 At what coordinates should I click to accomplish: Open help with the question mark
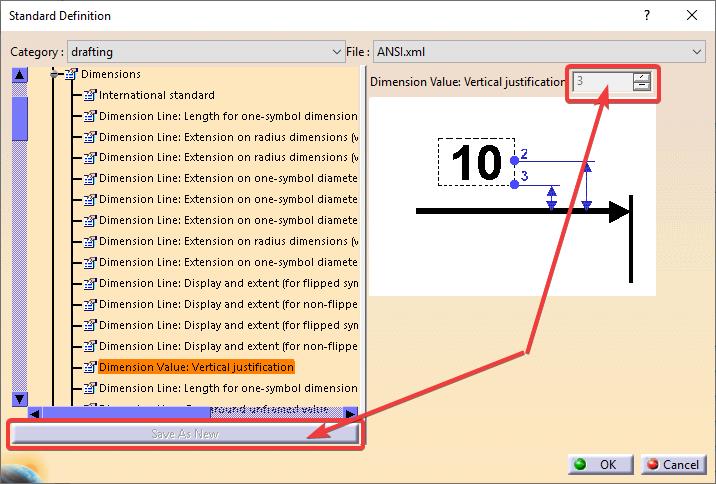tap(647, 16)
